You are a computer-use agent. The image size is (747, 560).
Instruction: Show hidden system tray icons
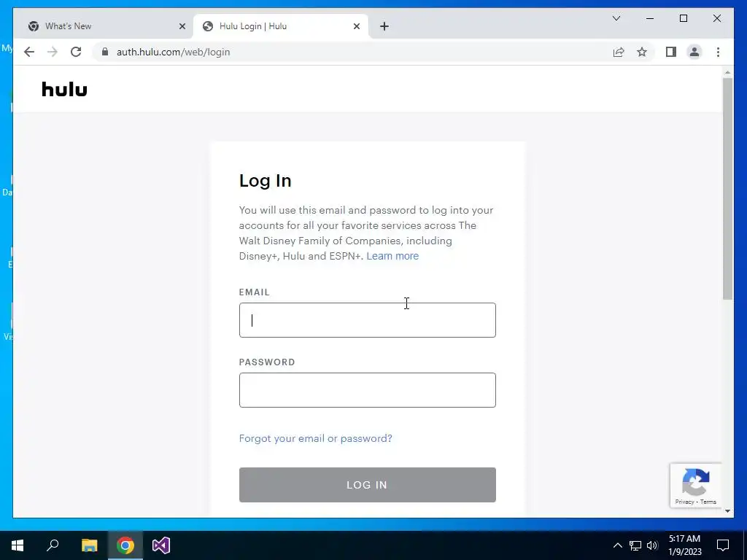(x=617, y=545)
